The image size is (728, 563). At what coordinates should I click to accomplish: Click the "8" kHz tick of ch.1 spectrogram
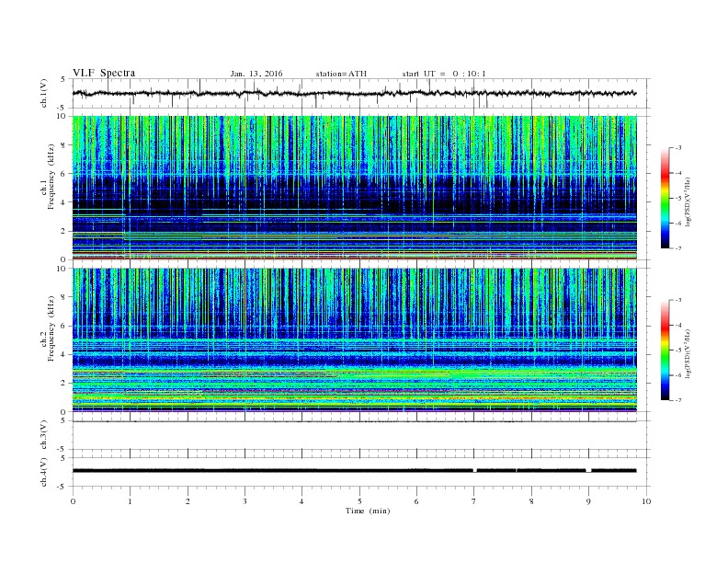(x=64, y=145)
